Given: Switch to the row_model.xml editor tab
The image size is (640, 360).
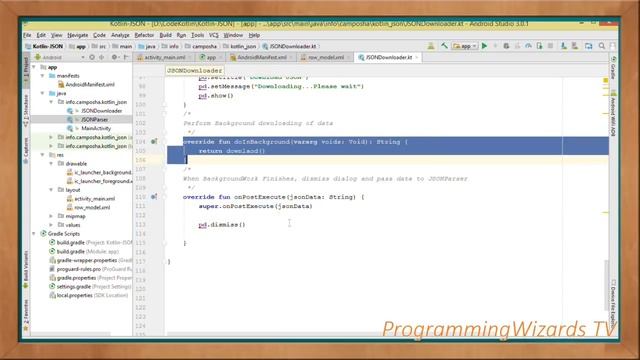Looking at the screenshot, I should [x=326, y=58].
